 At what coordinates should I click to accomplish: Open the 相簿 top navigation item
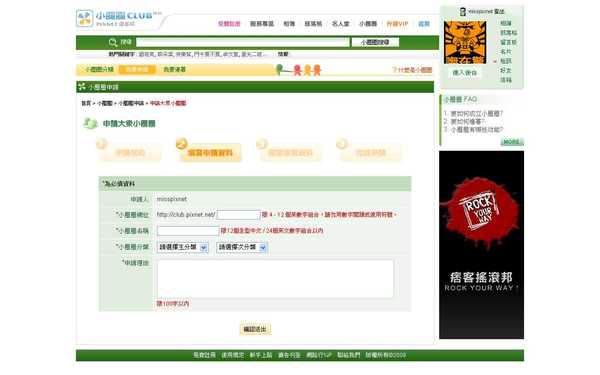point(289,24)
